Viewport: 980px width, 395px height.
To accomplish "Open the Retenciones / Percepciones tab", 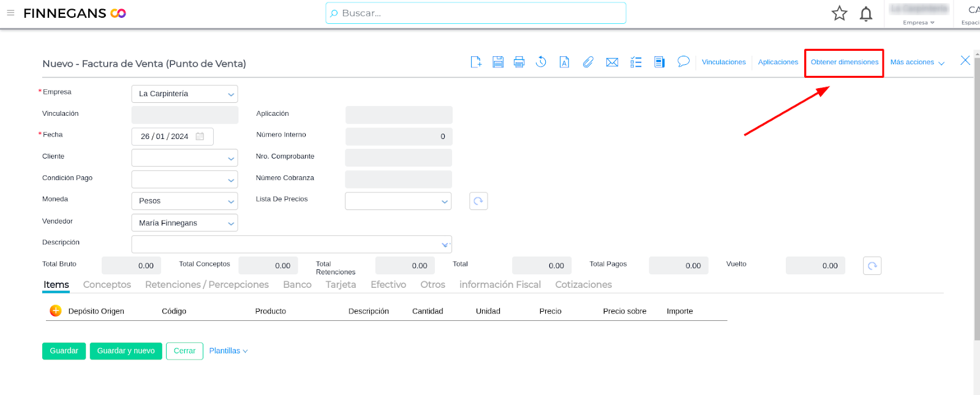I will coord(207,285).
